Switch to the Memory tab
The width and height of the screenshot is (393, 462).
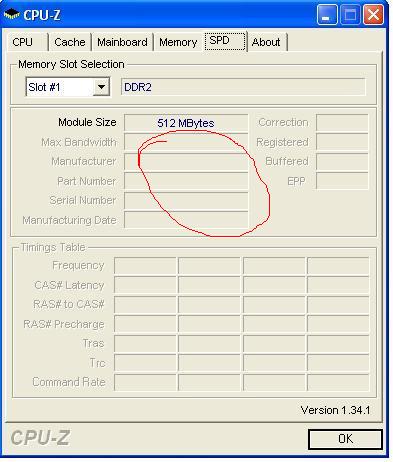tap(178, 42)
